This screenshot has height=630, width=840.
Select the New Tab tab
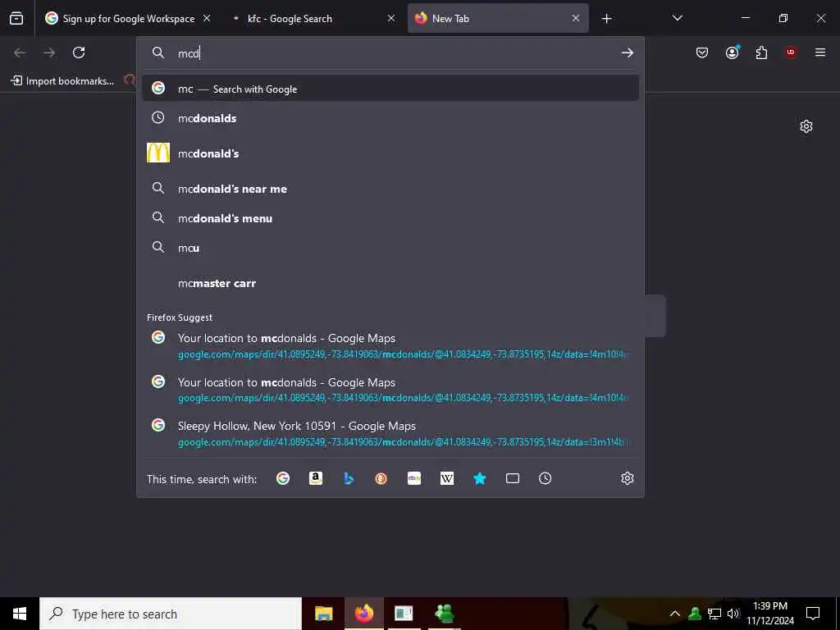click(x=498, y=19)
